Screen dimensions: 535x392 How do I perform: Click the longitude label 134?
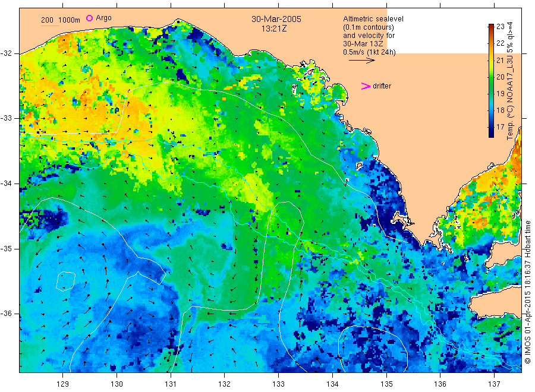coord(332,384)
